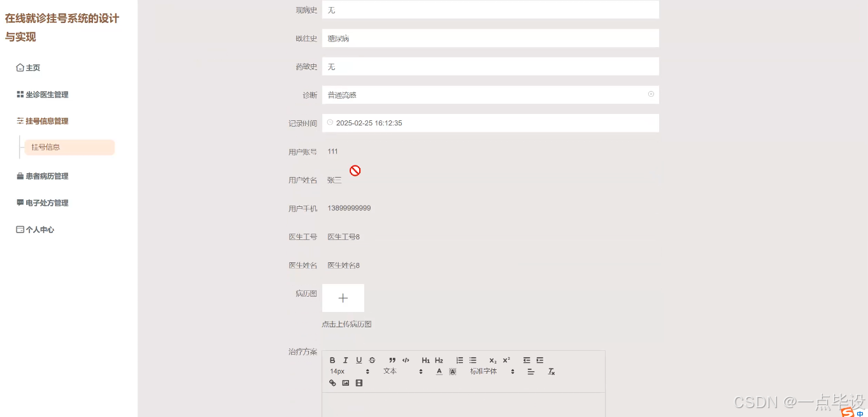Upload 病历图 via the plus box

(343, 298)
